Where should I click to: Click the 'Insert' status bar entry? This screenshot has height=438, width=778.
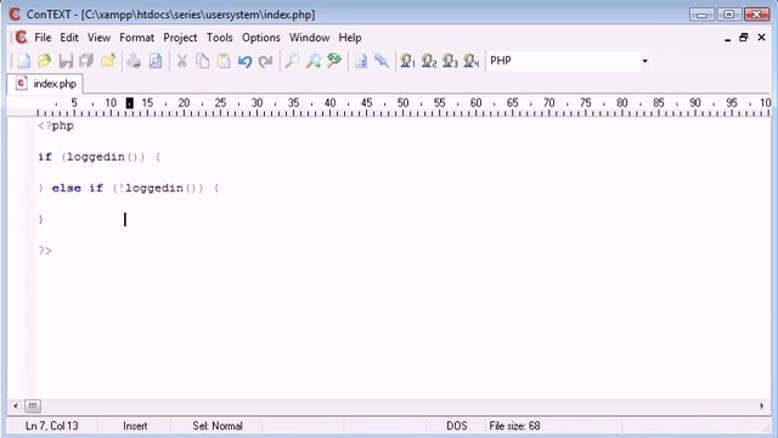135,426
